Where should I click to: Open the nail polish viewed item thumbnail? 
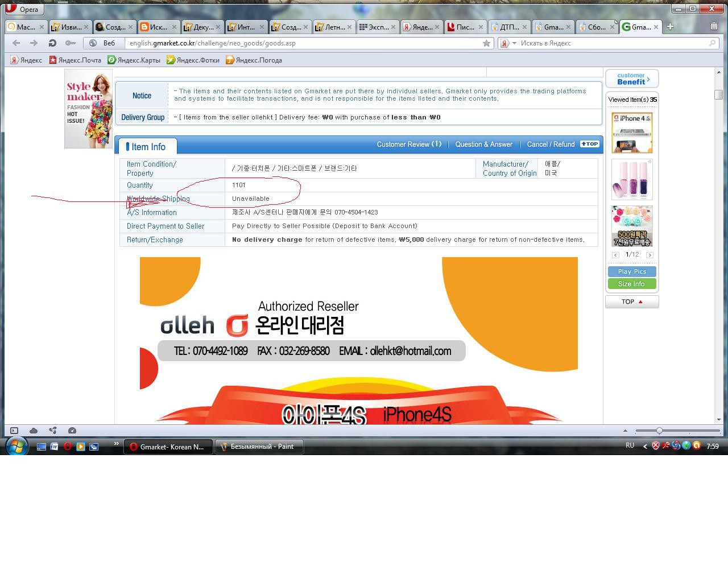click(x=632, y=179)
